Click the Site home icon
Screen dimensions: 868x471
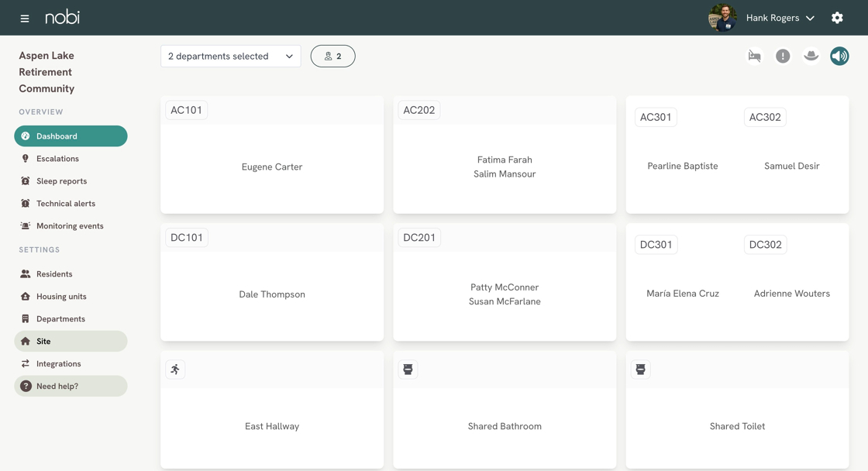[26, 341]
